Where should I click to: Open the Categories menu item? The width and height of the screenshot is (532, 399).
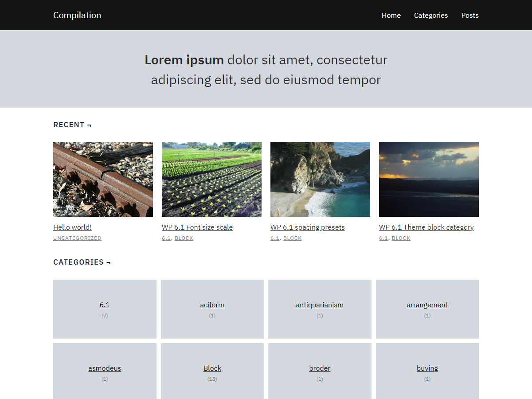(x=431, y=15)
